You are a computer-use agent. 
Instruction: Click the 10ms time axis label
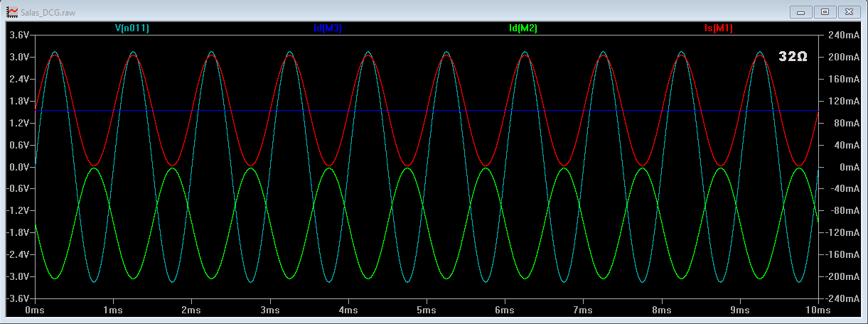[x=818, y=310]
